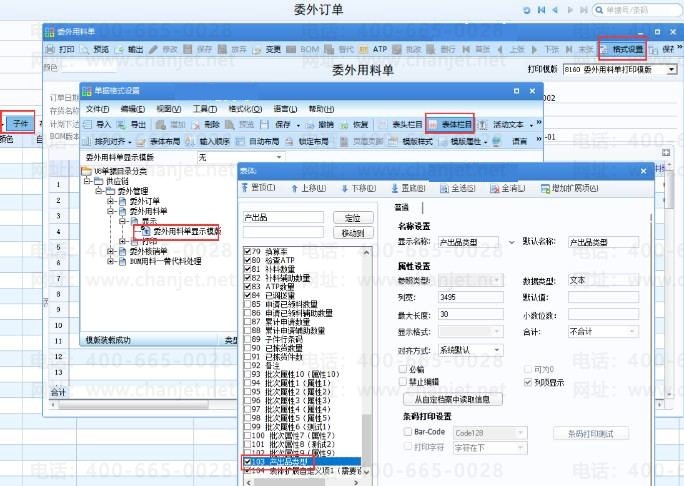The height and width of the screenshot is (486, 684).
Task: Toggle checkbox 103 产出品类型
Action: pos(247,461)
